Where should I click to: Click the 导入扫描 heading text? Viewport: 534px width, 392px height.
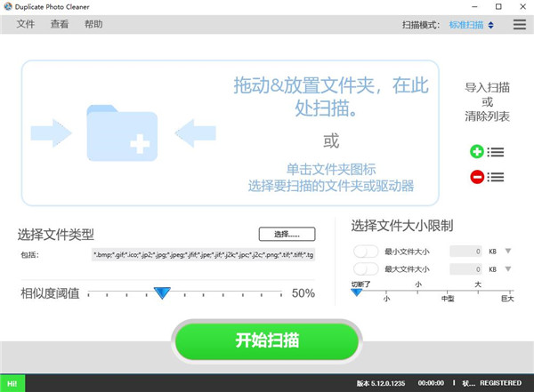click(x=488, y=87)
